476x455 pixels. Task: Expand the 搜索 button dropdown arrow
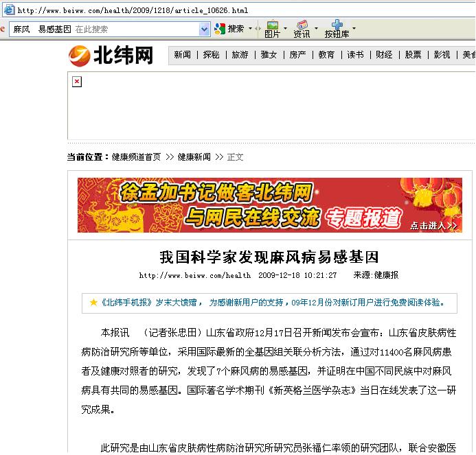pyautogui.click(x=251, y=29)
